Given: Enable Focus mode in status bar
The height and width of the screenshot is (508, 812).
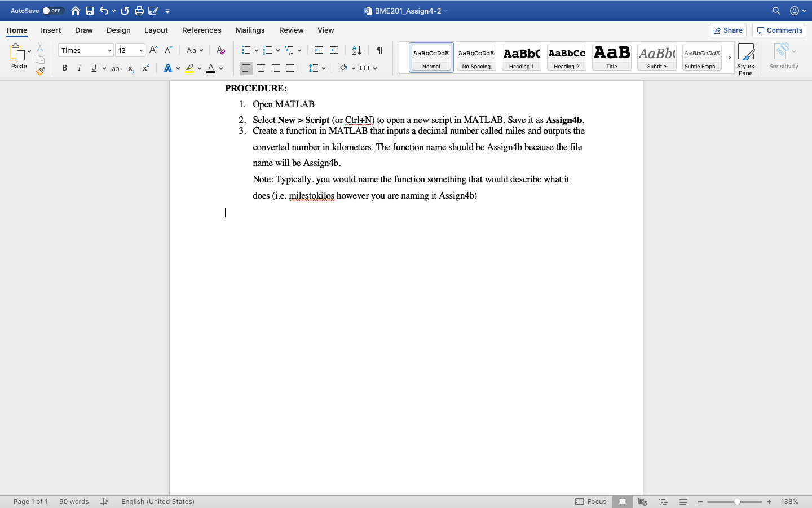Looking at the screenshot, I should coord(591,501).
